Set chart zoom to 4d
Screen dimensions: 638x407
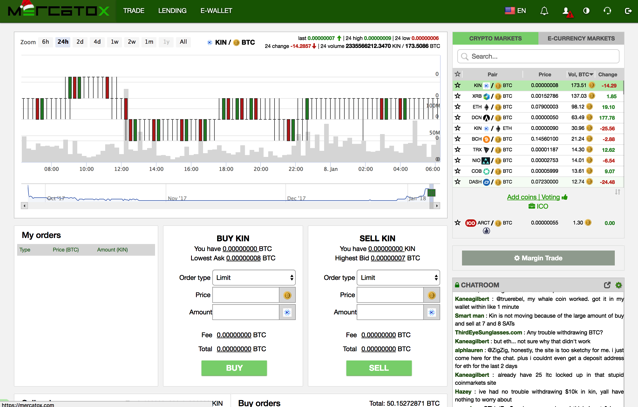click(x=97, y=42)
